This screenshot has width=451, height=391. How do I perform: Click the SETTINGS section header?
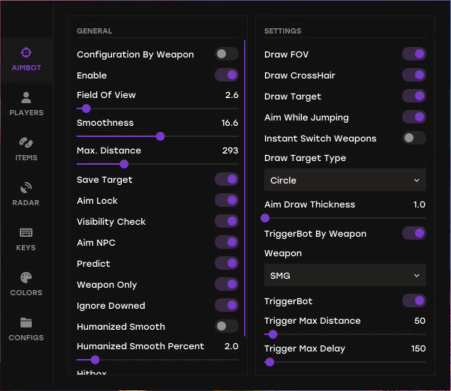[x=283, y=31]
